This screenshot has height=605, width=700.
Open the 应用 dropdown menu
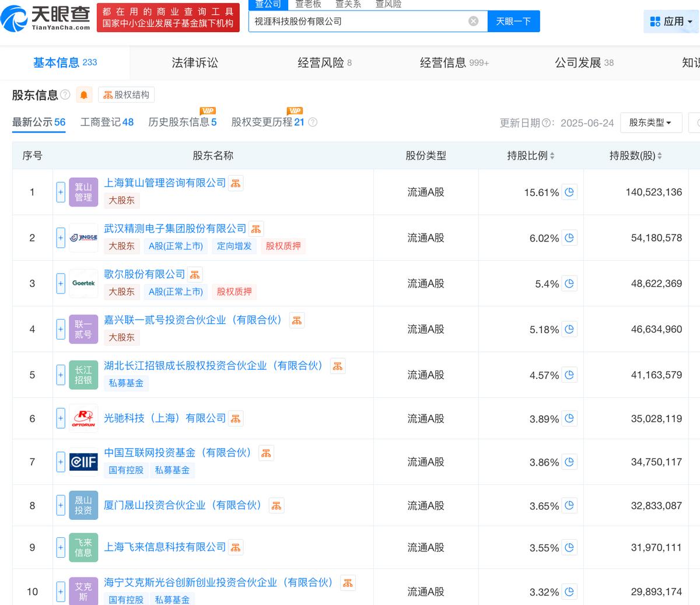[671, 22]
